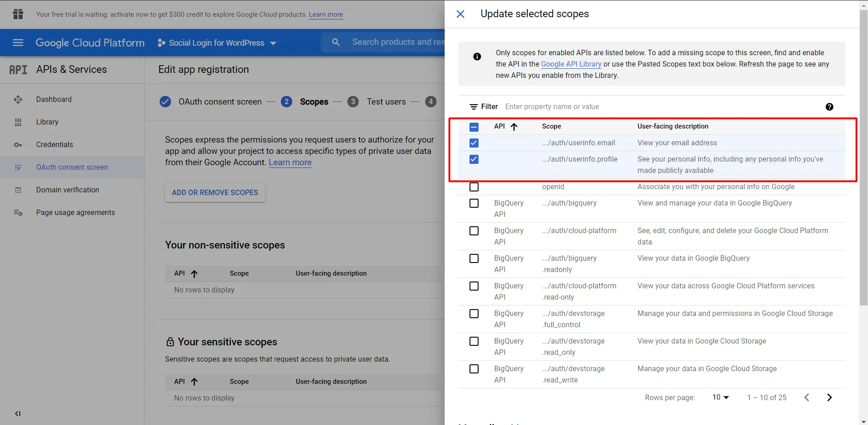Viewport: 868px width, 425px height.
Task: Click the API sort arrow in sensitive scopes table
Action: point(194,382)
